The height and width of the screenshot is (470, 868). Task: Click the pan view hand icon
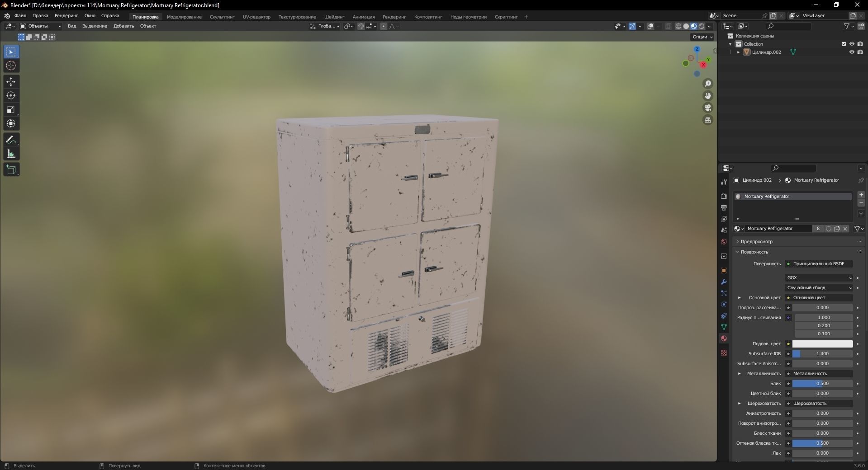click(x=708, y=96)
